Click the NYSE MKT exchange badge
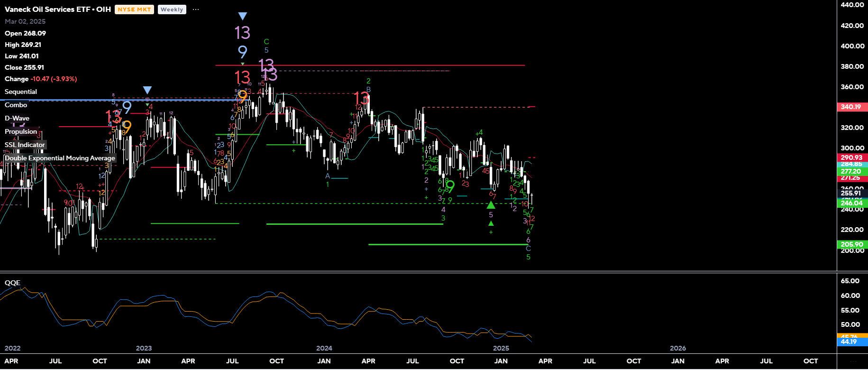 [134, 9]
